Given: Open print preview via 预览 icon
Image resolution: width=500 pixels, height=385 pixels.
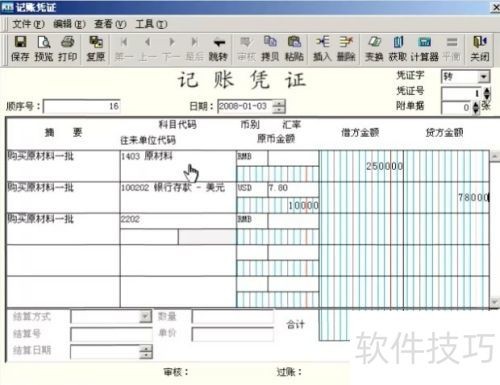Looking at the screenshot, I should (x=44, y=49).
